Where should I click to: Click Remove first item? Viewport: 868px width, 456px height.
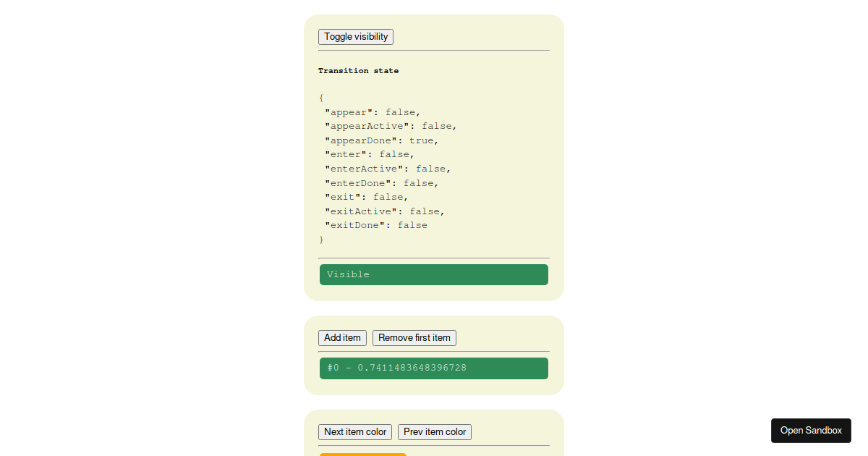pyautogui.click(x=414, y=337)
